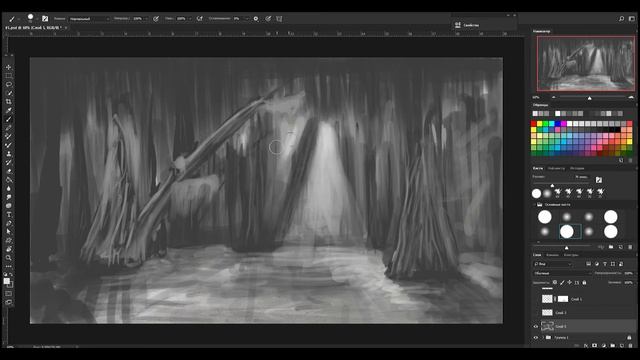Select the Type tool
Image resolution: width=640 pixels, height=360 pixels.
(9, 215)
